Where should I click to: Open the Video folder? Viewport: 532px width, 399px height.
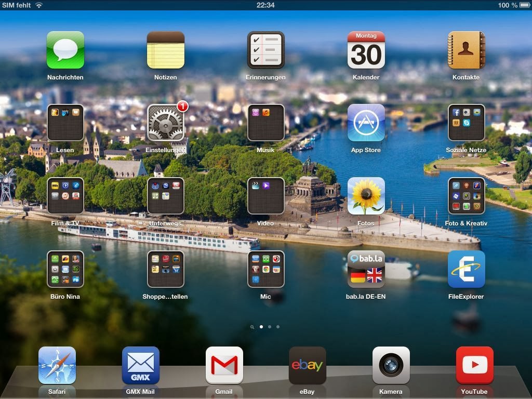265,196
